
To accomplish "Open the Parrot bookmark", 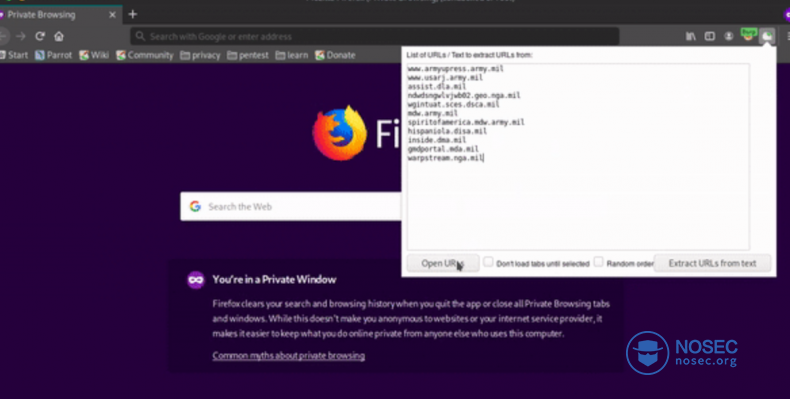I will pos(53,55).
